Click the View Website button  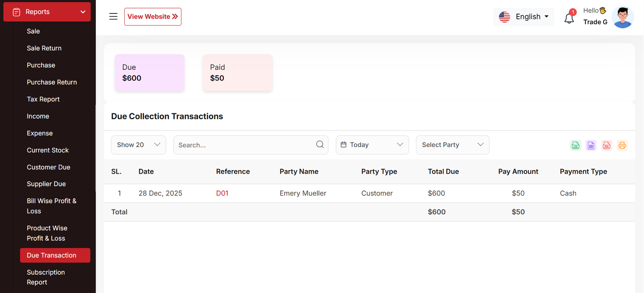(x=153, y=17)
